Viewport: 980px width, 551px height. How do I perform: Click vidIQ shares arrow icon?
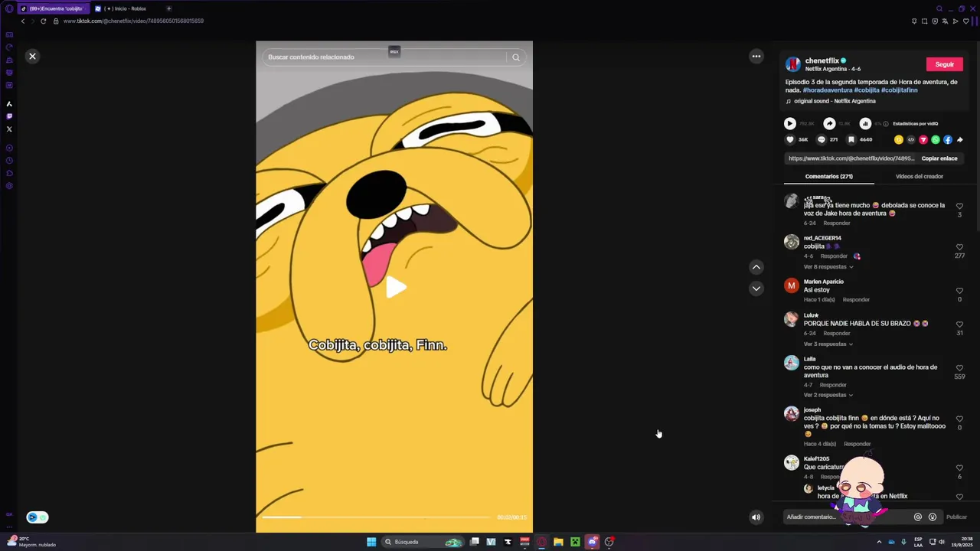pyautogui.click(x=829, y=123)
